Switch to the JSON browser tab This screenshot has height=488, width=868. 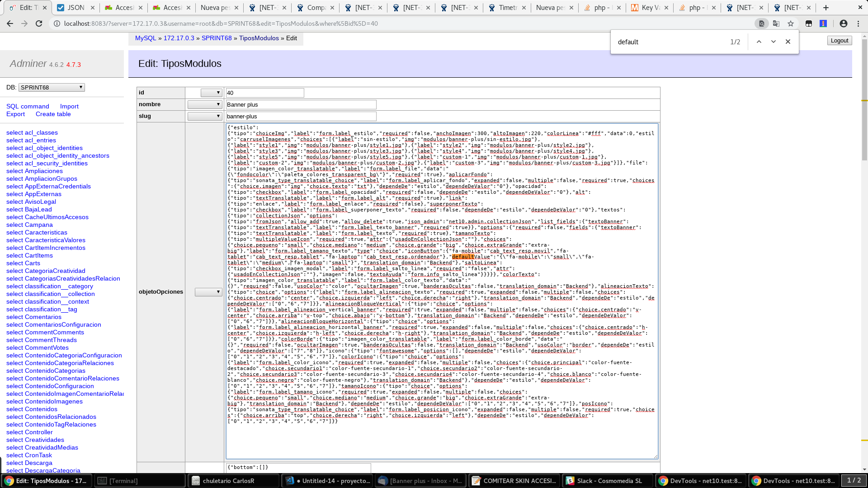75,8
